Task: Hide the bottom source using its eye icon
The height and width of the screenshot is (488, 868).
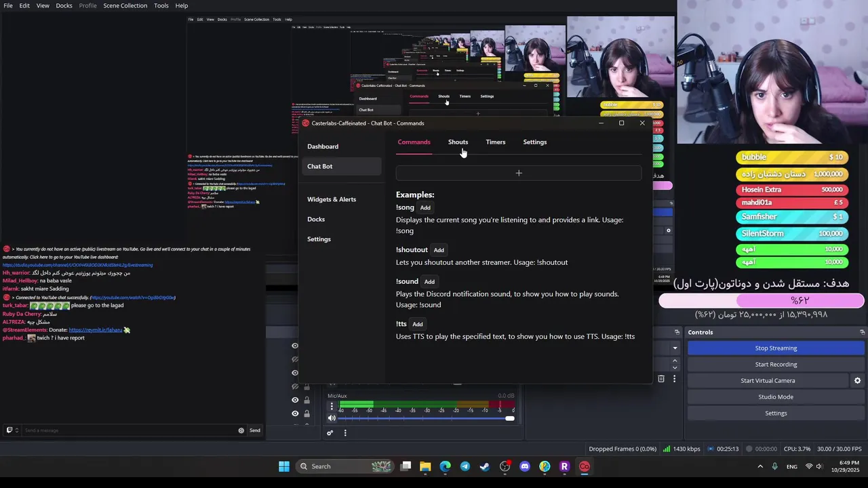Action: tap(295, 413)
